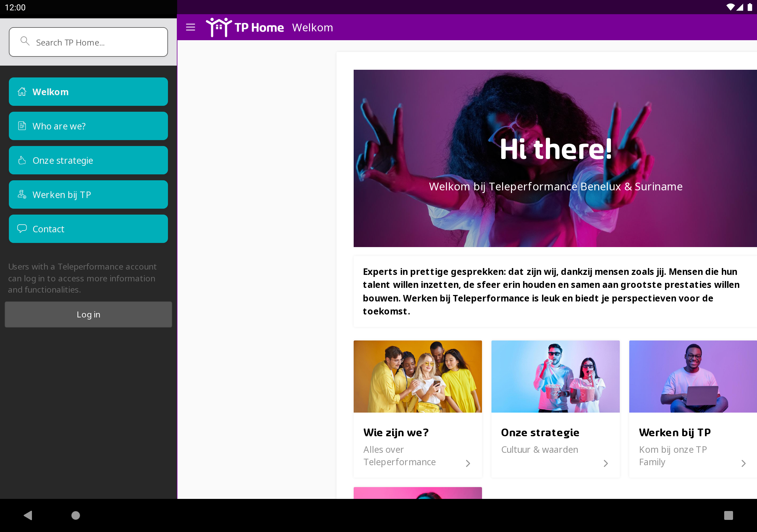Tap the Android home button

[x=76, y=515]
